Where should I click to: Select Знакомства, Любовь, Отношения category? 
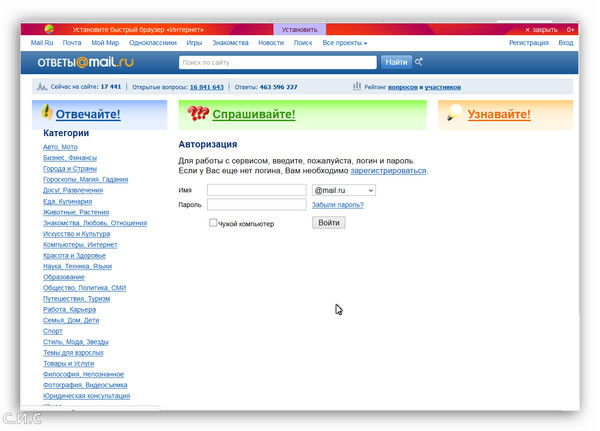[95, 223]
